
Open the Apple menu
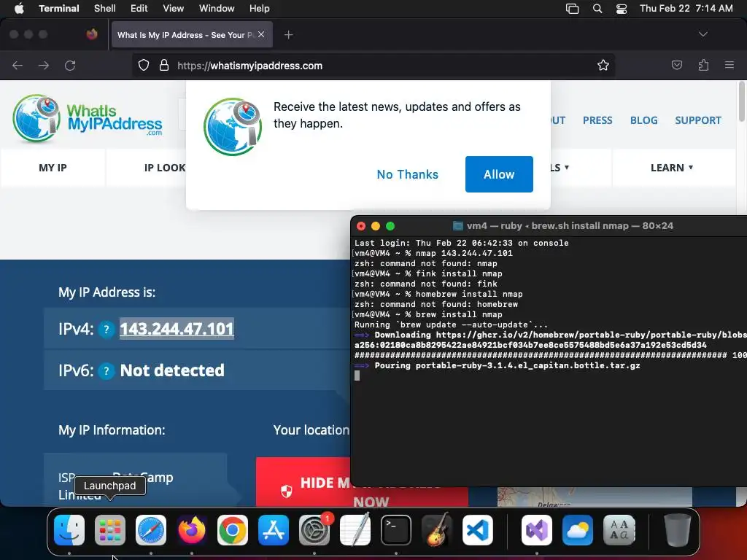(x=19, y=9)
